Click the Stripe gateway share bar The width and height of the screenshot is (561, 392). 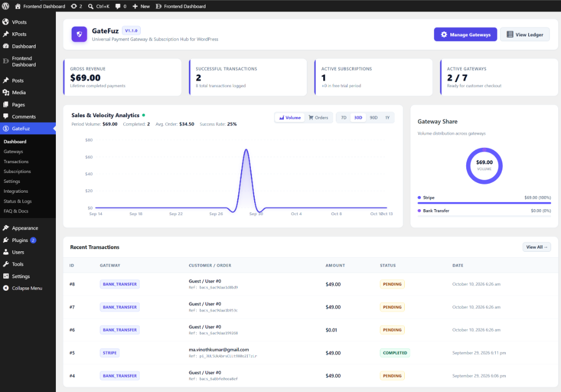(484, 203)
